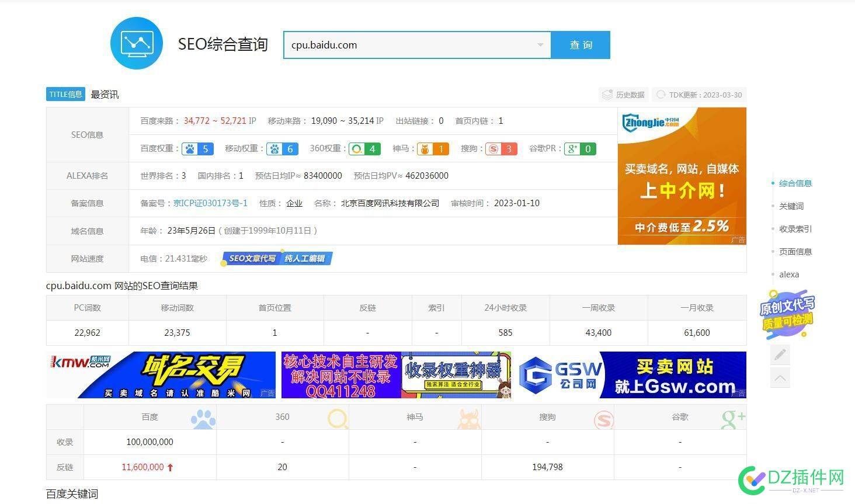Click the 神马 column icon

[x=470, y=419]
